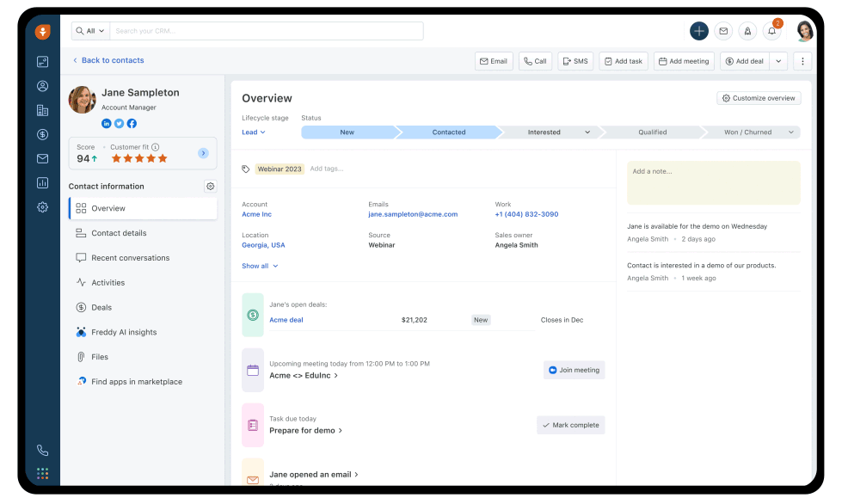Click the Join meeting button

point(574,370)
